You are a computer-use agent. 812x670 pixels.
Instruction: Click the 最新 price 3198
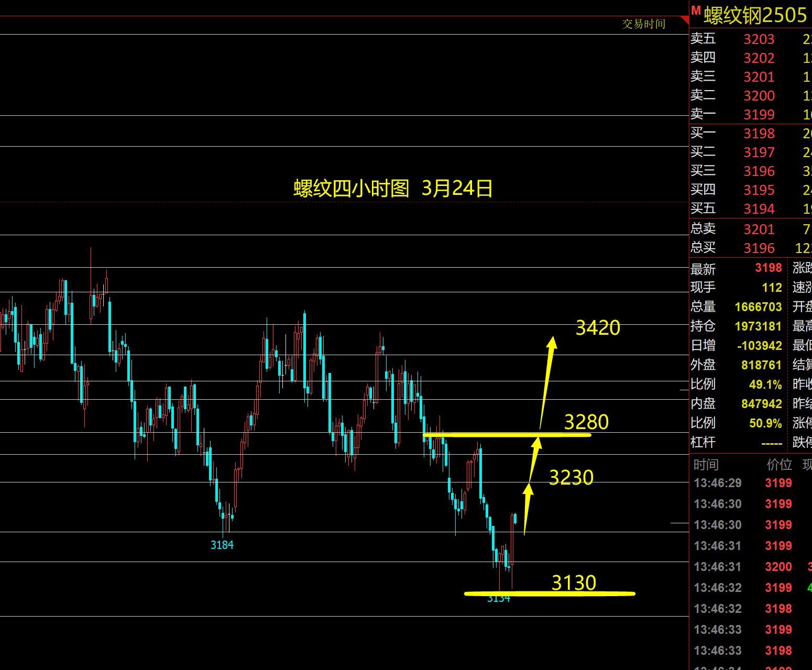coord(768,268)
